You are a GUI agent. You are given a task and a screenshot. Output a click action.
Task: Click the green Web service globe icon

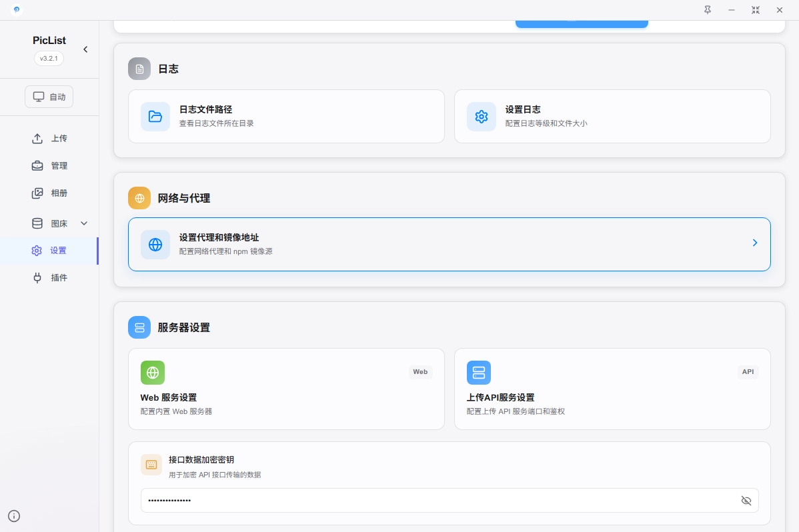(153, 373)
